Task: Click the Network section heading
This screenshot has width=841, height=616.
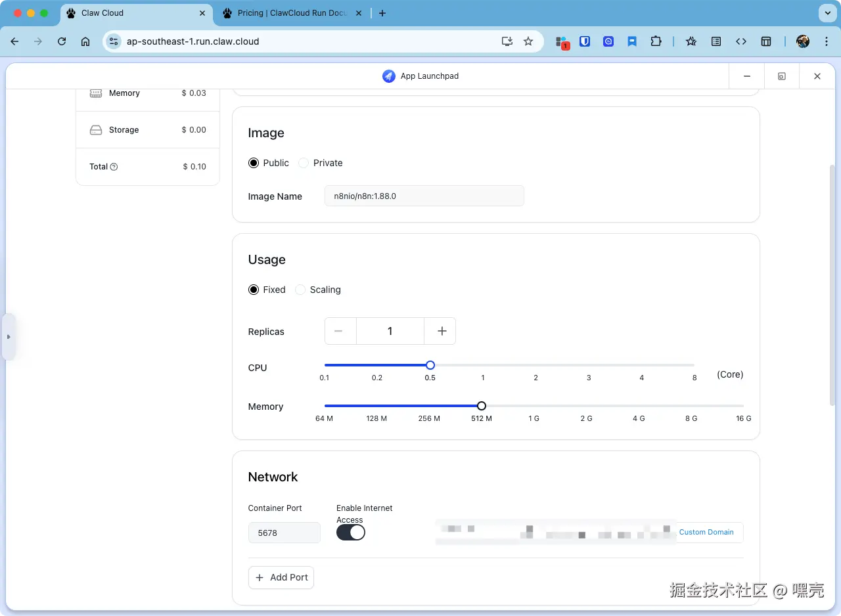Action: pos(273,477)
